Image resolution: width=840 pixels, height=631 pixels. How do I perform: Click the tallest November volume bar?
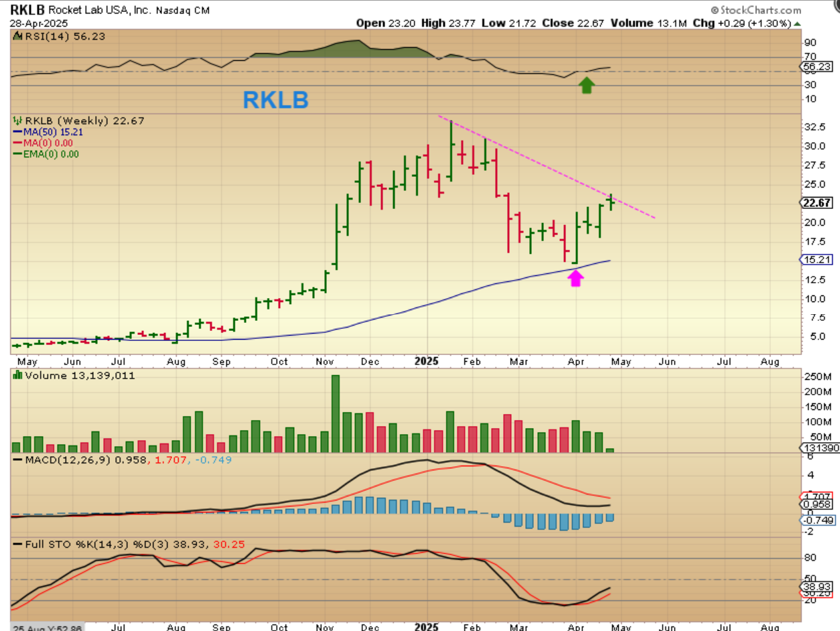click(x=336, y=414)
